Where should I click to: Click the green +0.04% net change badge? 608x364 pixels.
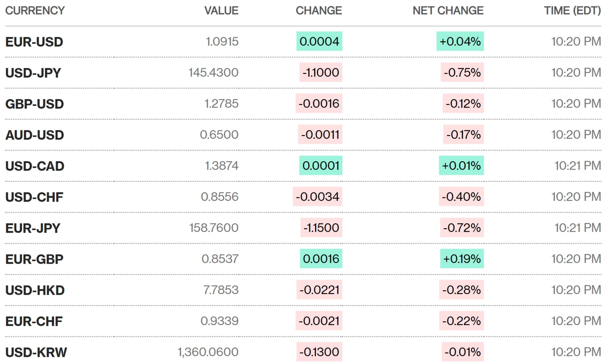[x=460, y=41]
